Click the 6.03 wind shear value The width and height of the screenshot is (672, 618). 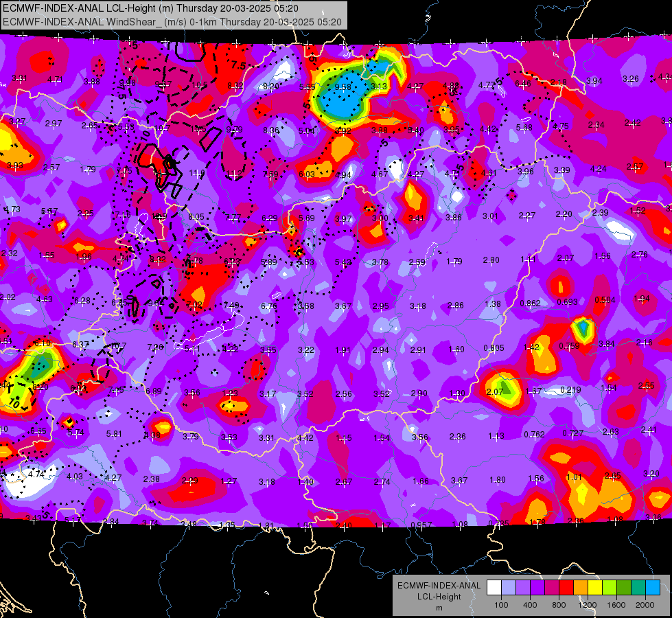[307, 174]
